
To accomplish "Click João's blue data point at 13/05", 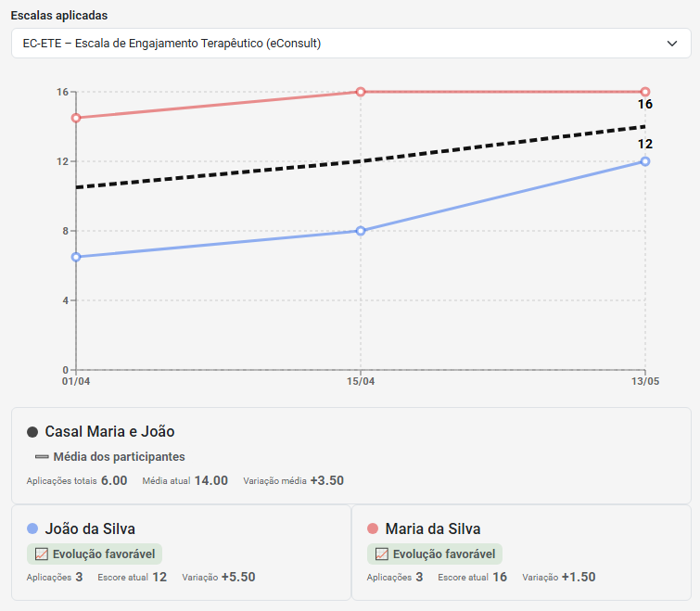I will [645, 161].
